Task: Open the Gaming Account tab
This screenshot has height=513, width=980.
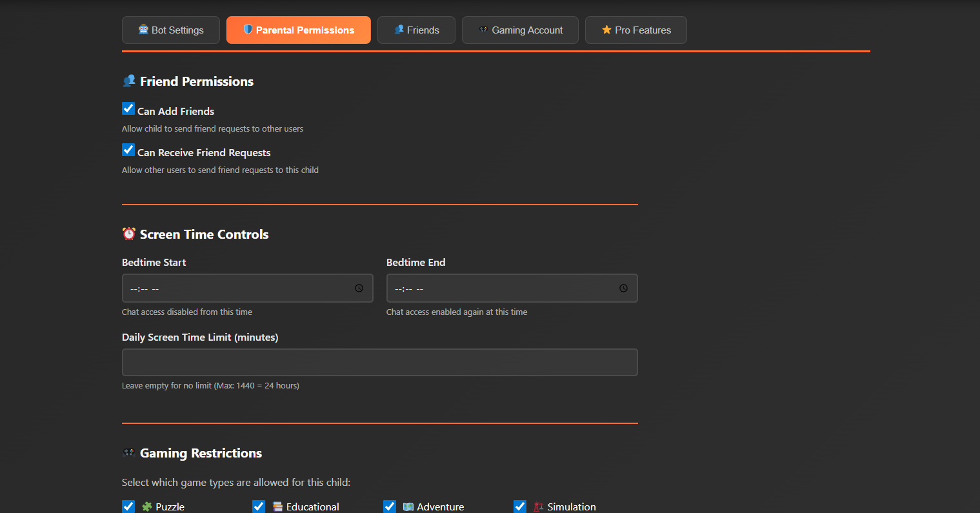Action: point(520,30)
